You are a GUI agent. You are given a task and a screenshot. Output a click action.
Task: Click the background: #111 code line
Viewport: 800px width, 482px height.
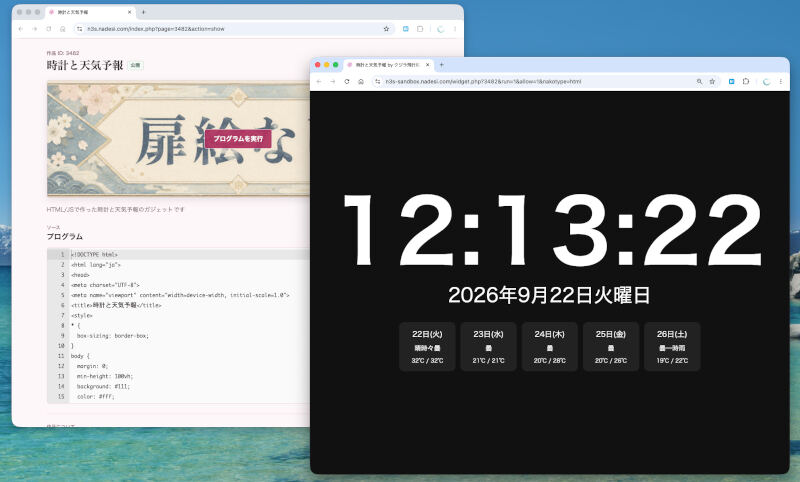coord(103,387)
